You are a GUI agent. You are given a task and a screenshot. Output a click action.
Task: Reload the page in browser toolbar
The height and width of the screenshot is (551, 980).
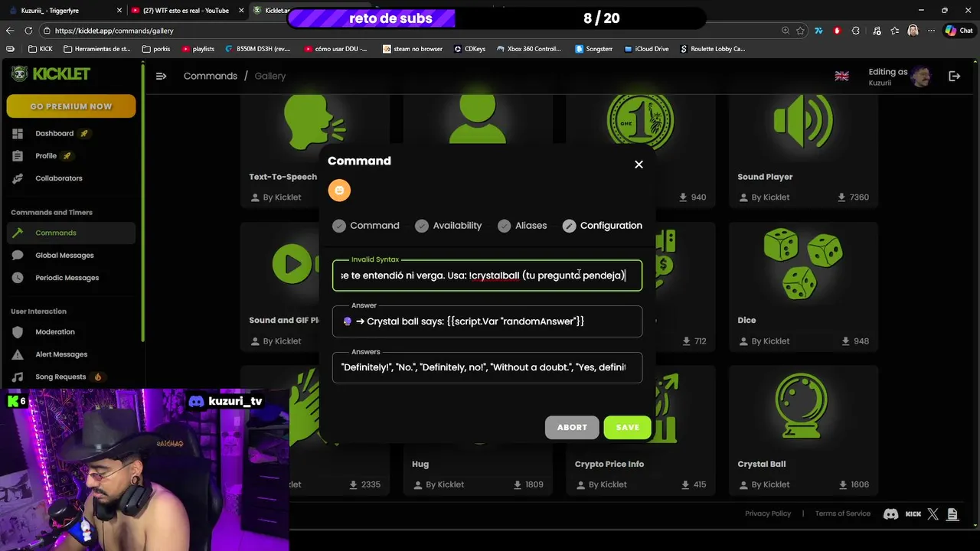coord(28,31)
